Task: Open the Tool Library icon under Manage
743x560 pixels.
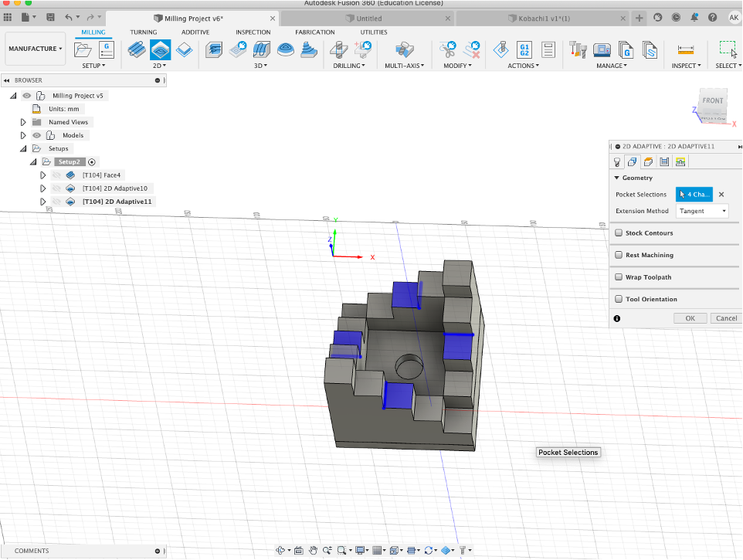Action: click(x=578, y=50)
